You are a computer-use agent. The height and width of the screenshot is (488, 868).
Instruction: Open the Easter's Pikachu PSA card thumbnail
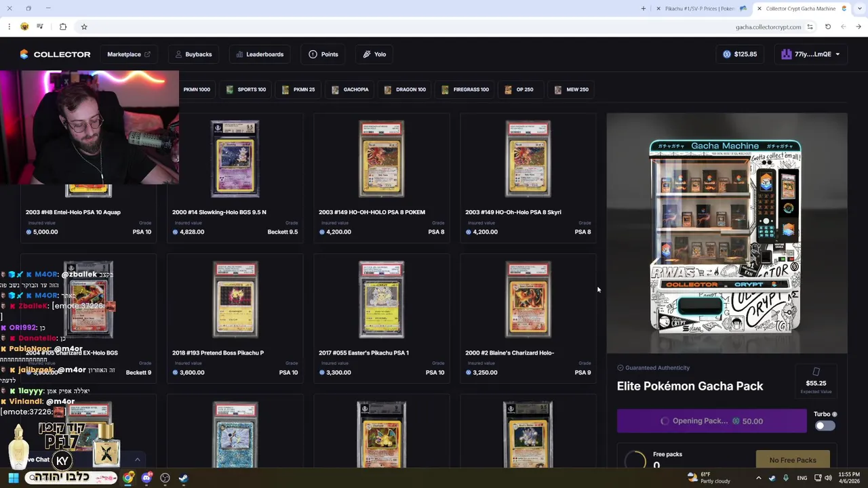pyautogui.click(x=381, y=300)
